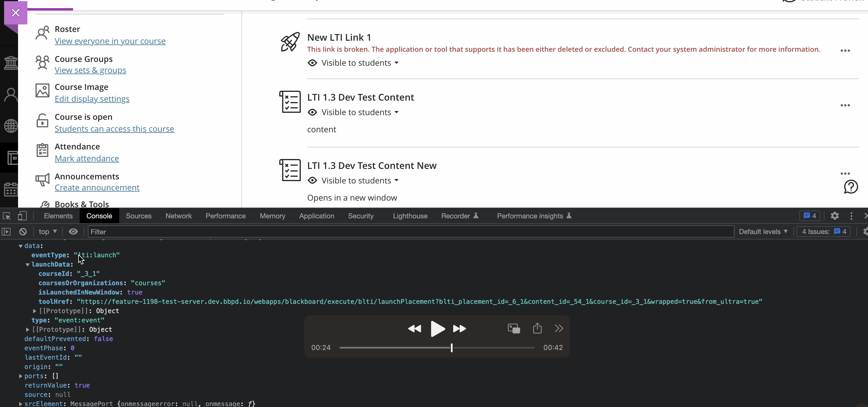
Task: Switch to Network tab
Action: click(x=178, y=216)
